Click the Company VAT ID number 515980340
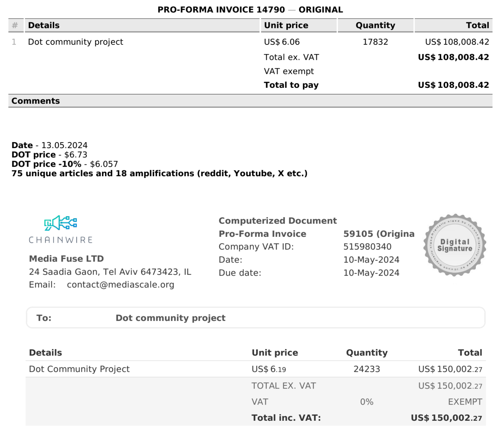Viewport: 504px width, 445px height. tap(367, 247)
